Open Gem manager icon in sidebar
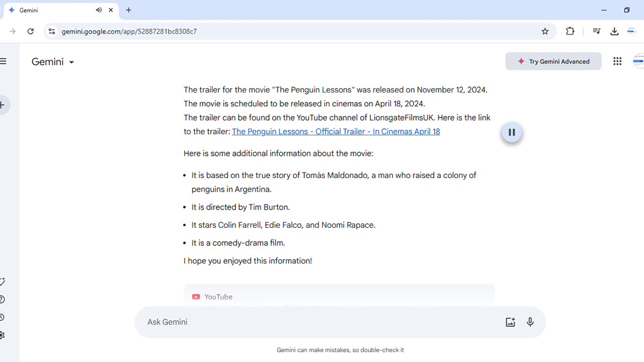Viewport: 644px width, 362px height. [x=3, y=282]
